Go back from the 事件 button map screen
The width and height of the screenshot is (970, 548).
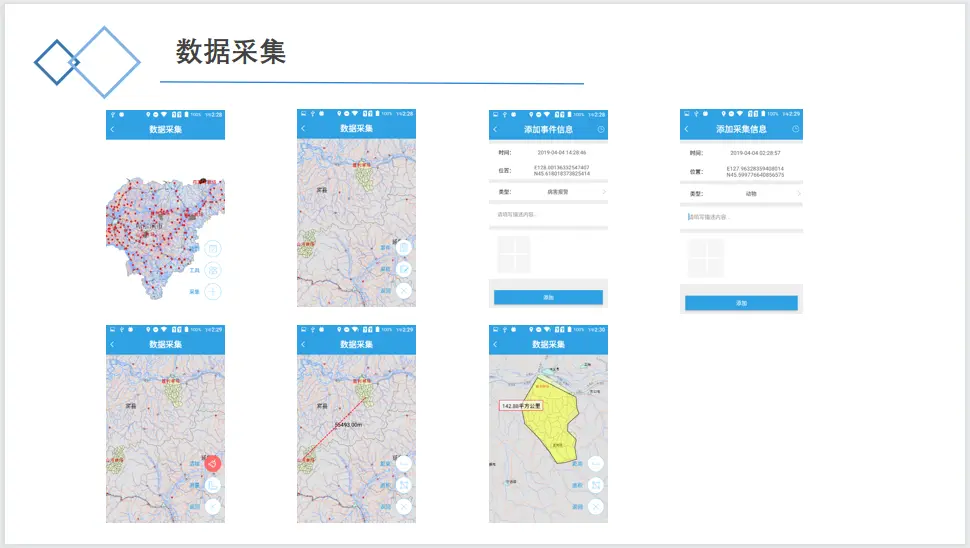[303, 128]
